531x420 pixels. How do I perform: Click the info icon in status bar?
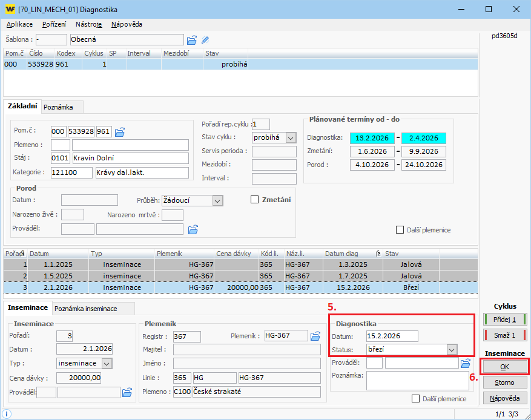pyautogui.click(x=6, y=414)
